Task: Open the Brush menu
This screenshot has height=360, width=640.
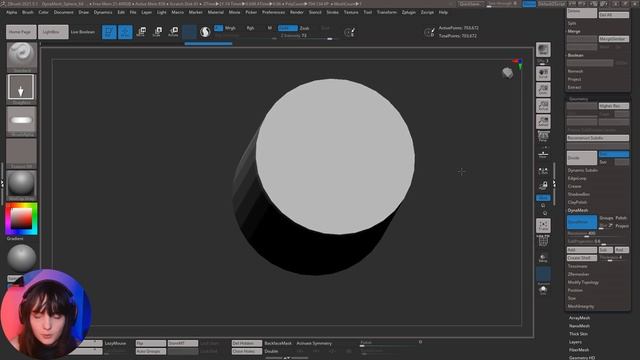Action: (x=28, y=12)
